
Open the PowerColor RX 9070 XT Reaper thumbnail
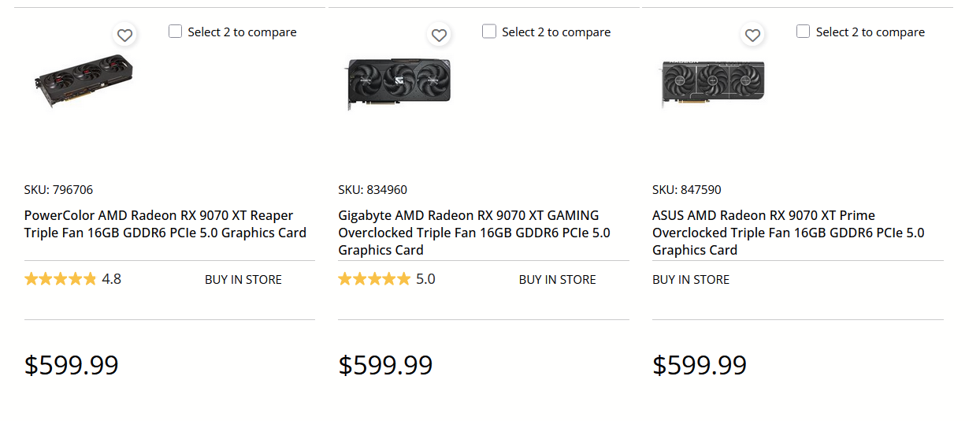point(84,80)
